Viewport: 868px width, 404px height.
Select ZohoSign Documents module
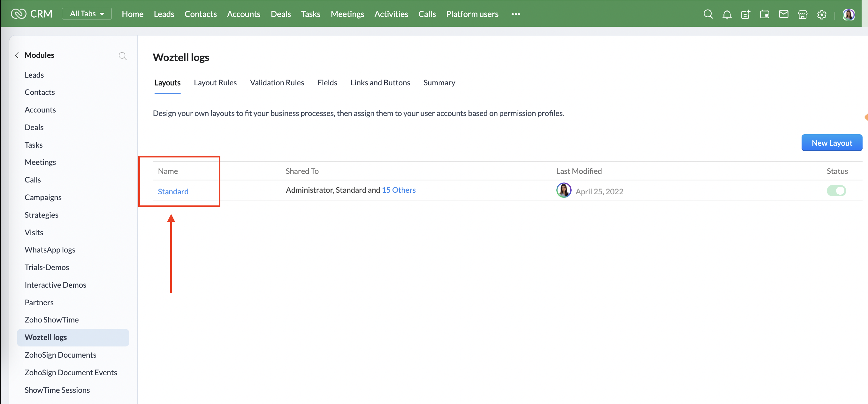pos(60,355)
